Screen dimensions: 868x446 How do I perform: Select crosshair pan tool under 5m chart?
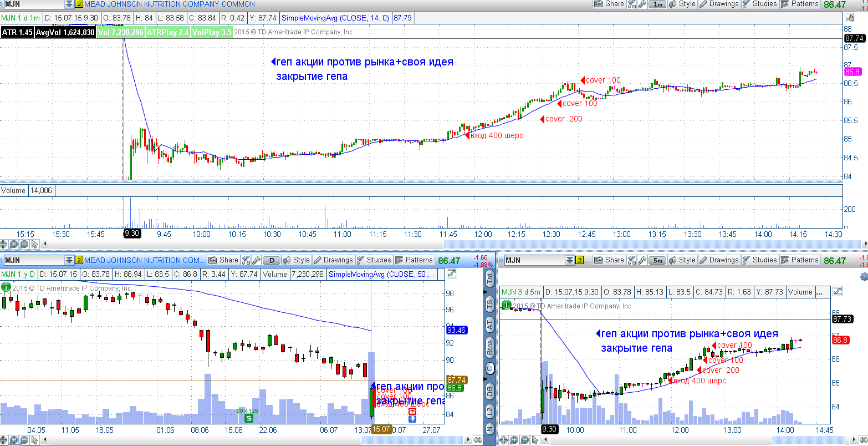click(503, 440)
